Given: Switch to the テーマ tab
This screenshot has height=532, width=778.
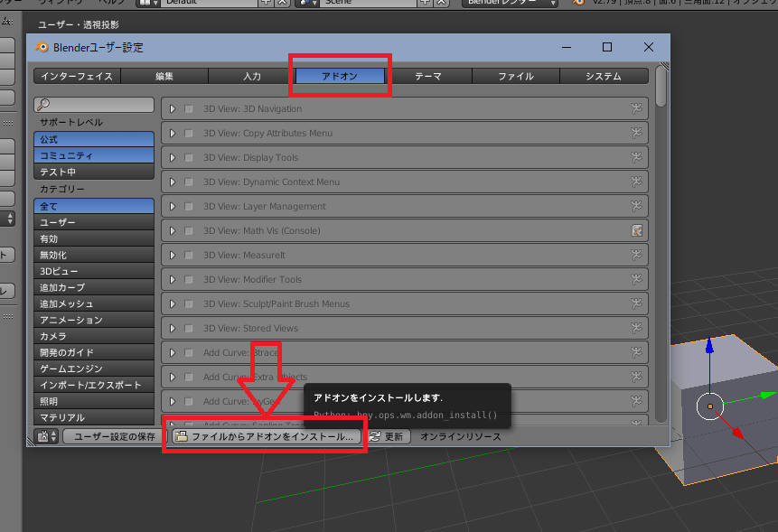Looking at the screenshot, I should coord(428,76).
